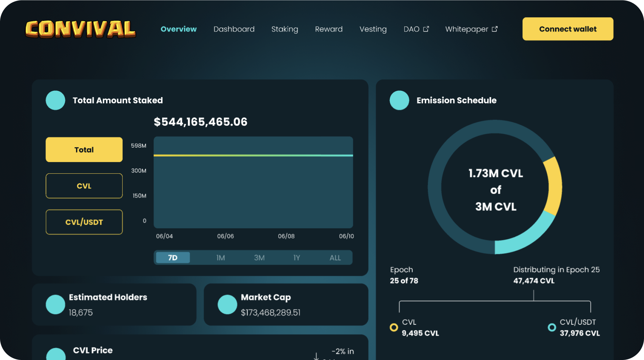Switch chart range to 1Y
644x360 pixels.
[297, 258]
